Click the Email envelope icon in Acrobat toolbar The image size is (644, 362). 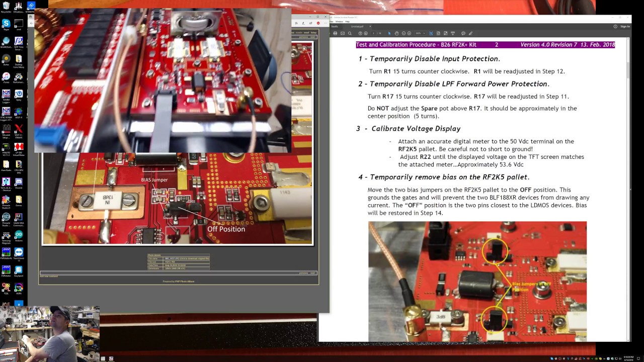[x=343, y=33]
